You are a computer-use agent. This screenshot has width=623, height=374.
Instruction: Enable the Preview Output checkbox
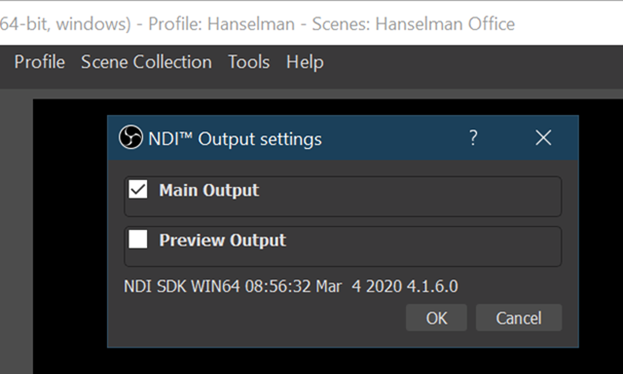pyautogui.click(x=138, y=239)
